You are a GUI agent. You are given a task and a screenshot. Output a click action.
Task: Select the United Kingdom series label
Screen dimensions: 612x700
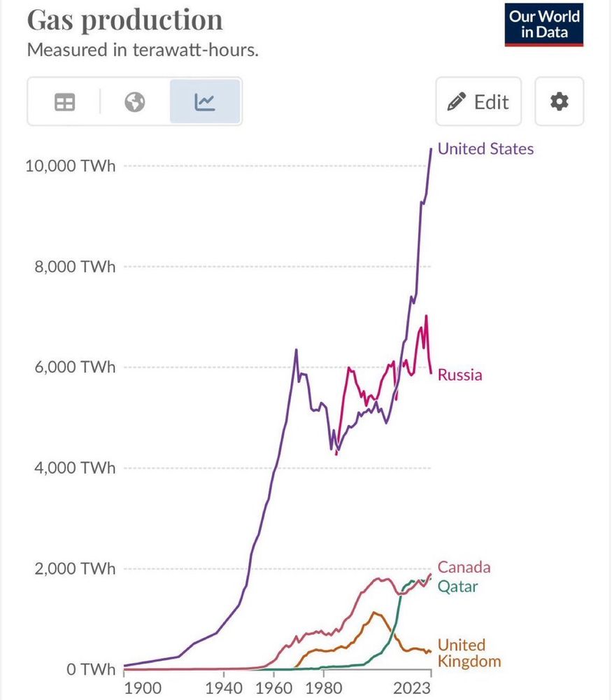pos(469,653)
